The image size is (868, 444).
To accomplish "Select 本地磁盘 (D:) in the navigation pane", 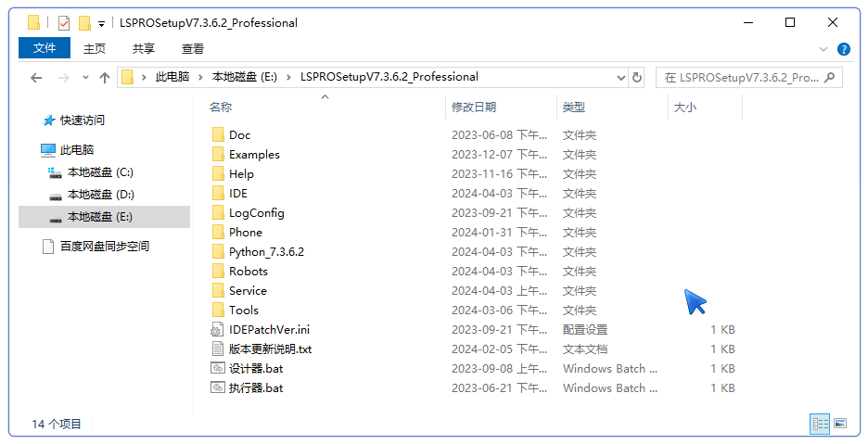I will click(100, 195).
